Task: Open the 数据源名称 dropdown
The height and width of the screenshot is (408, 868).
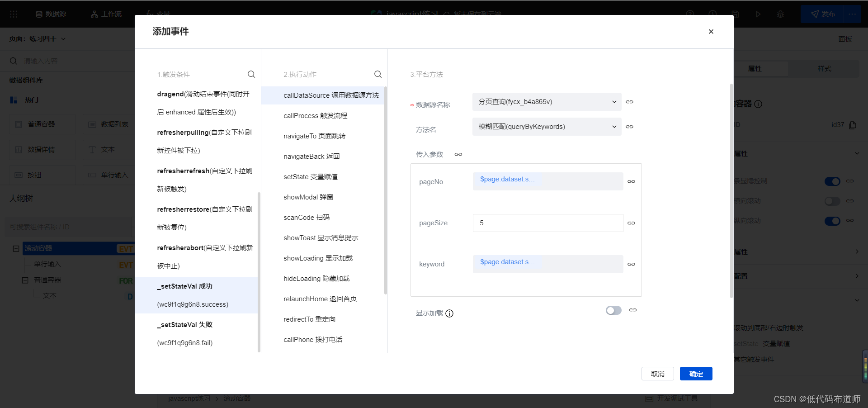Action: [547, 102]
